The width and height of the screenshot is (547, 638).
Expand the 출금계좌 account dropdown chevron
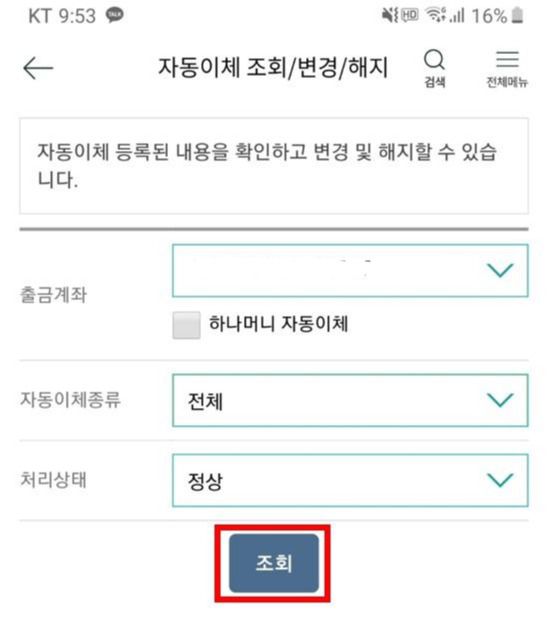pyautogui.click(x=500, y=270)
